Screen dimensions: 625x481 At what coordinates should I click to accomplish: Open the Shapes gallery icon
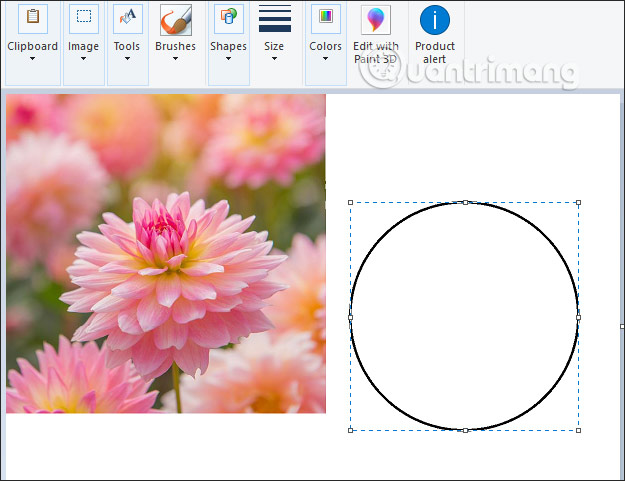pyautogui.click(x=229, y=19)
